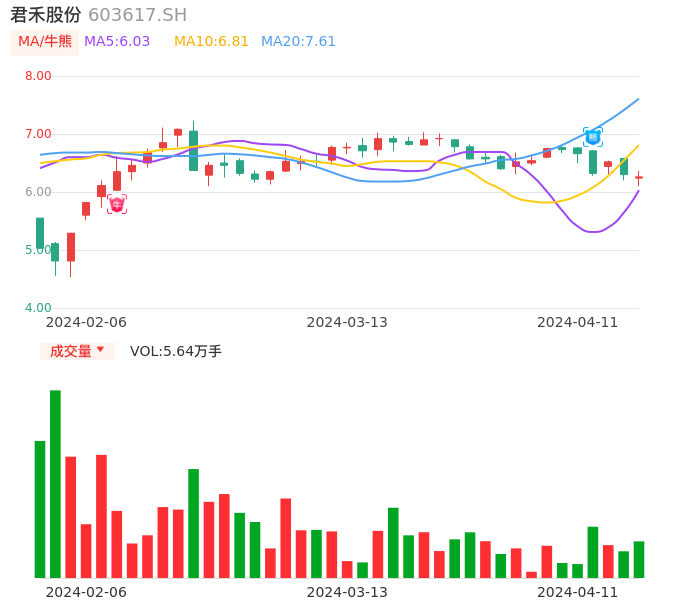Toggle the MA/牛熊 indicator button
Screen dimensions: 686x606
[45, 42]
